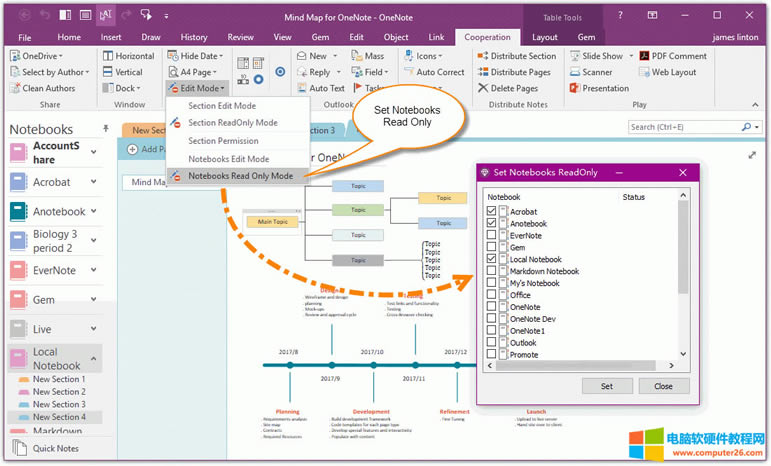Viewport: 771px width, 466px height.
Task: Expand the Live notebook
Action: (x=93, y=329)
